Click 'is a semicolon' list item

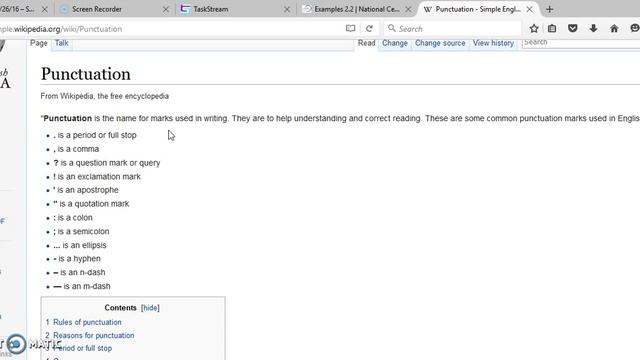pos(82,231)
